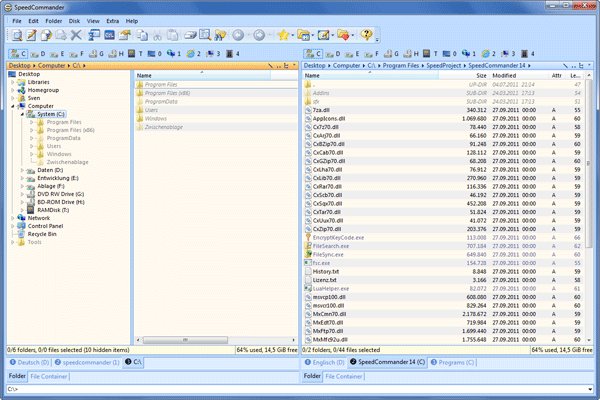Click the drive icon in toolbar

click(190, 35)
